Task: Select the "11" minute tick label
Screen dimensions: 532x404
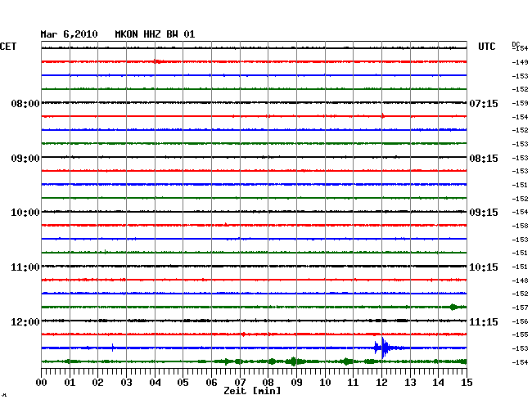Action: coord(353,382)
